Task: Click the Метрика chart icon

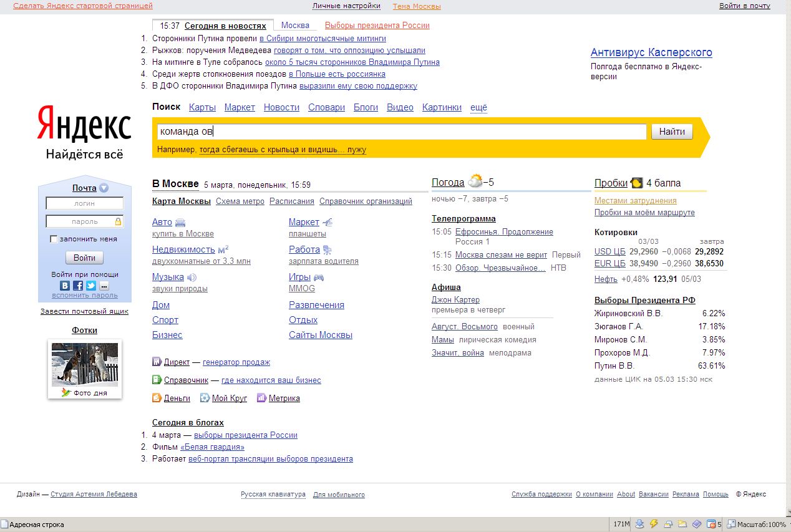Action: pyautogui.click(x=261, y=398)
